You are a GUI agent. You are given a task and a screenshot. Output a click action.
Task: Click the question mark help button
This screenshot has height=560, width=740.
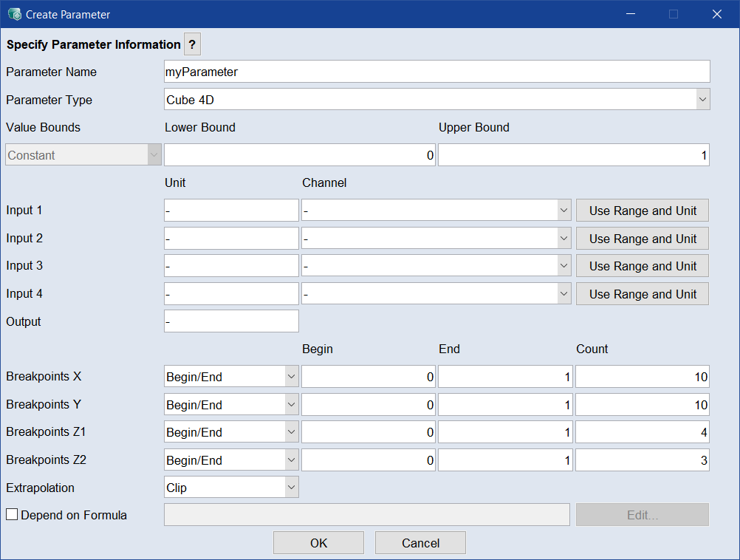click(192, 44)
